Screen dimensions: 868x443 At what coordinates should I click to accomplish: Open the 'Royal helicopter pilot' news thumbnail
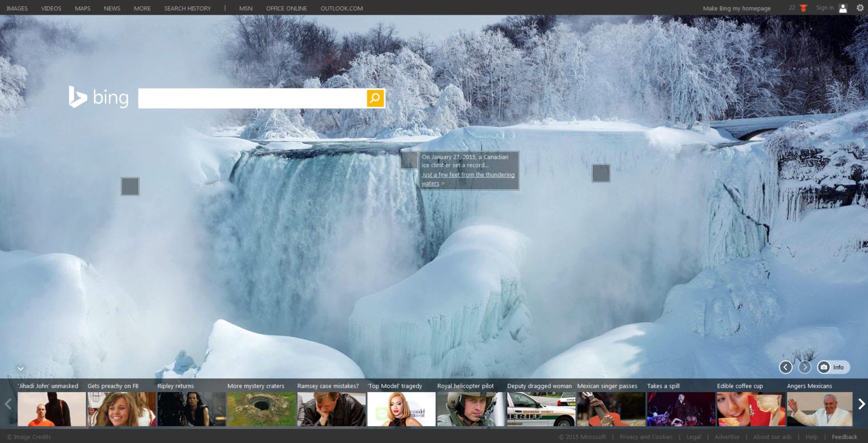[469, 408]
